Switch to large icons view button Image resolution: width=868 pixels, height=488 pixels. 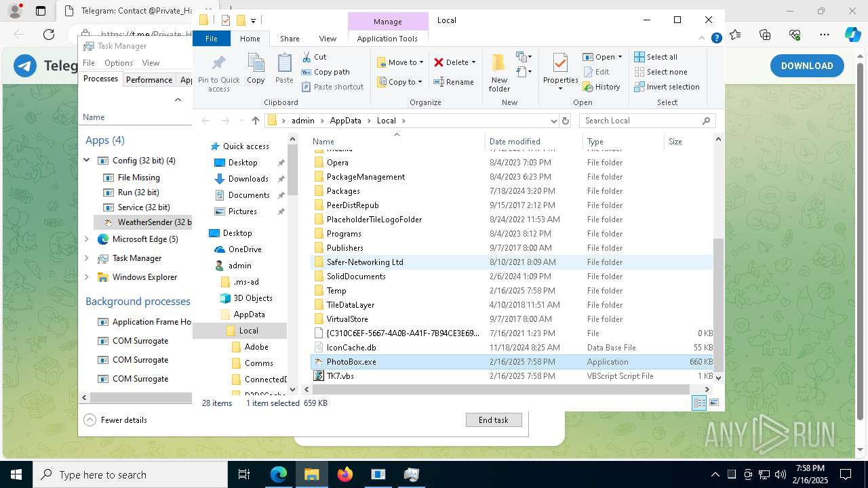(x=713, y=403)
